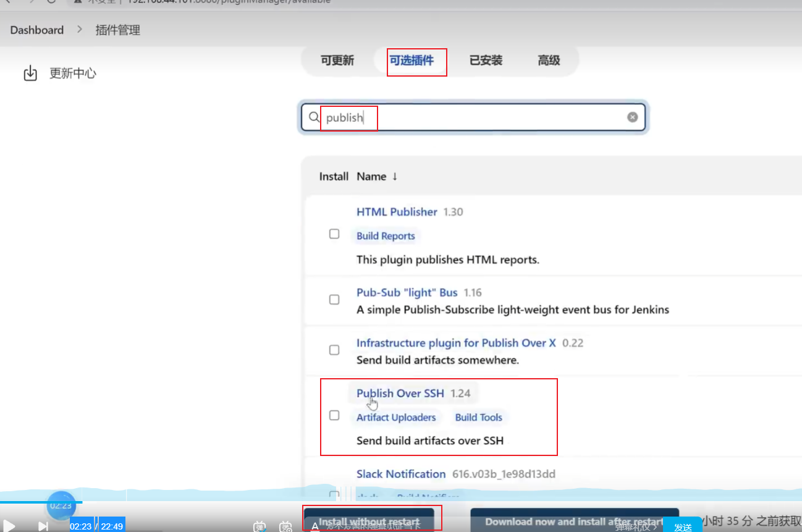Click 'This plugin publishes HTML reports.' text
This screenshot has width=802, height=532.
tap(448, 260)
